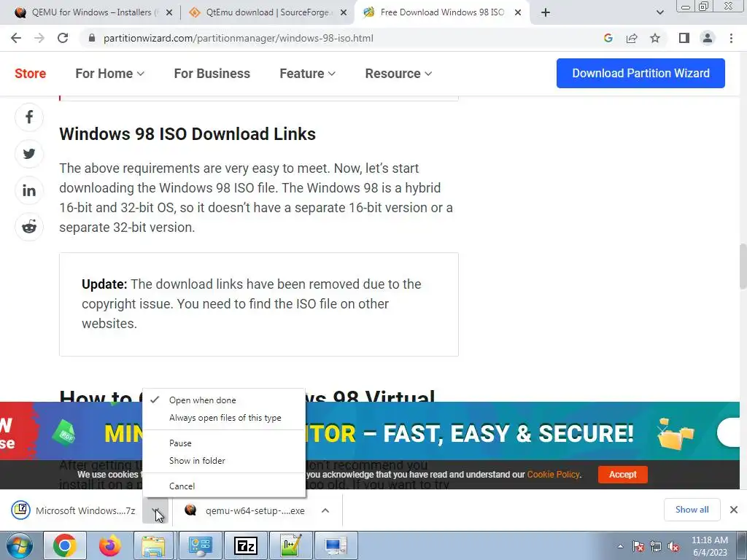Expand qemu-w64-setup download options arrow
Viewport: 747px width, 560px height.
(325, 510)
